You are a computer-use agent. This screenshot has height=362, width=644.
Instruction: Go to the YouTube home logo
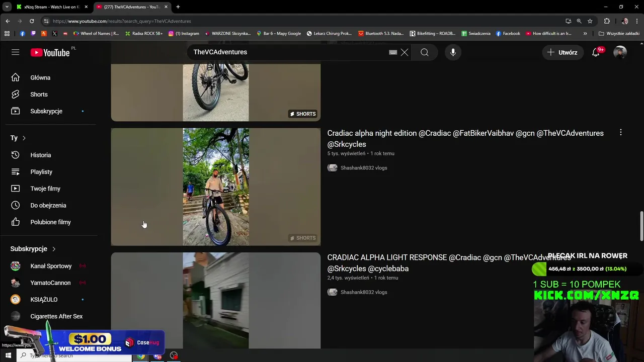(x=50, y=52)
